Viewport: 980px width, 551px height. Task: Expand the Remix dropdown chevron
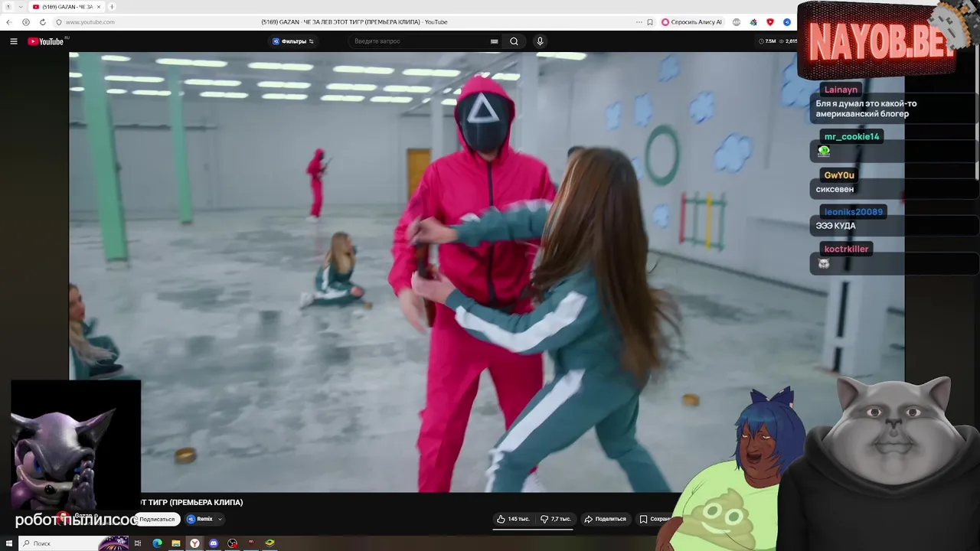(x=220, y=519)
